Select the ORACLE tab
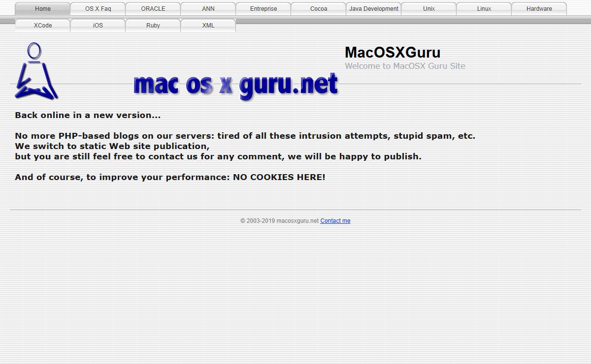 point(153,9)
